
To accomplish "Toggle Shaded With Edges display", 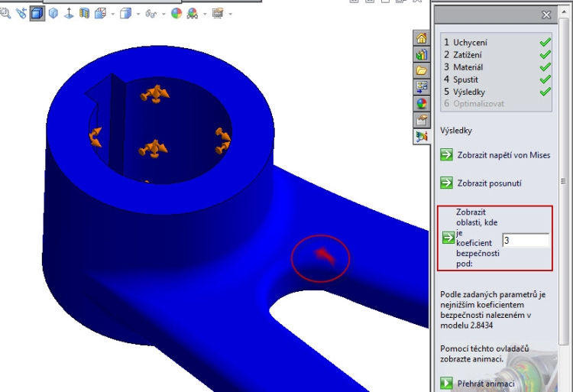I will 37,14.
